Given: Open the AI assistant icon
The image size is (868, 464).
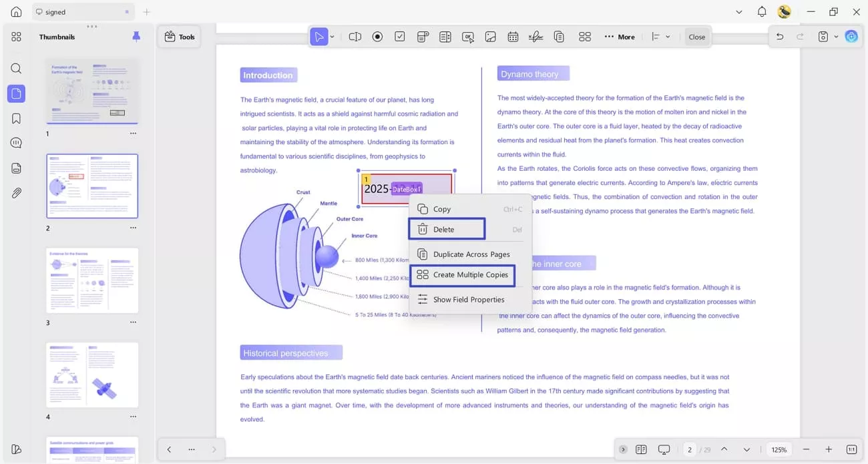Looking at the screenshot, I should tap(851, 37).
